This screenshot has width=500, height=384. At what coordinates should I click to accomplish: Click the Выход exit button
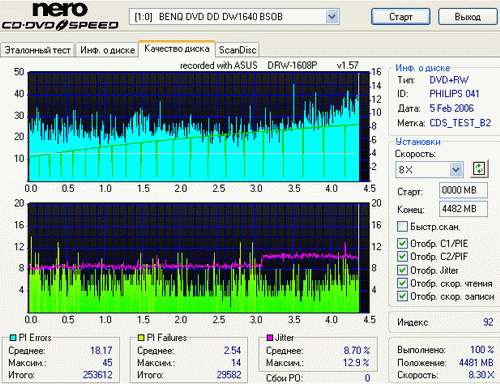(468, 17)
